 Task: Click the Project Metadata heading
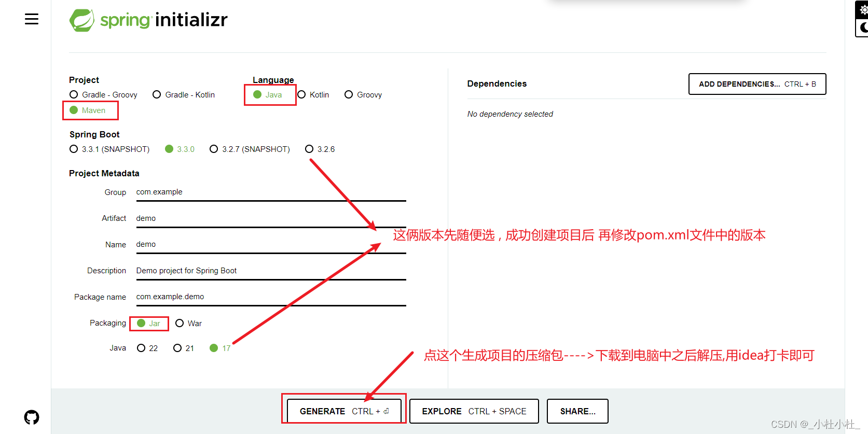coord(104,173)
